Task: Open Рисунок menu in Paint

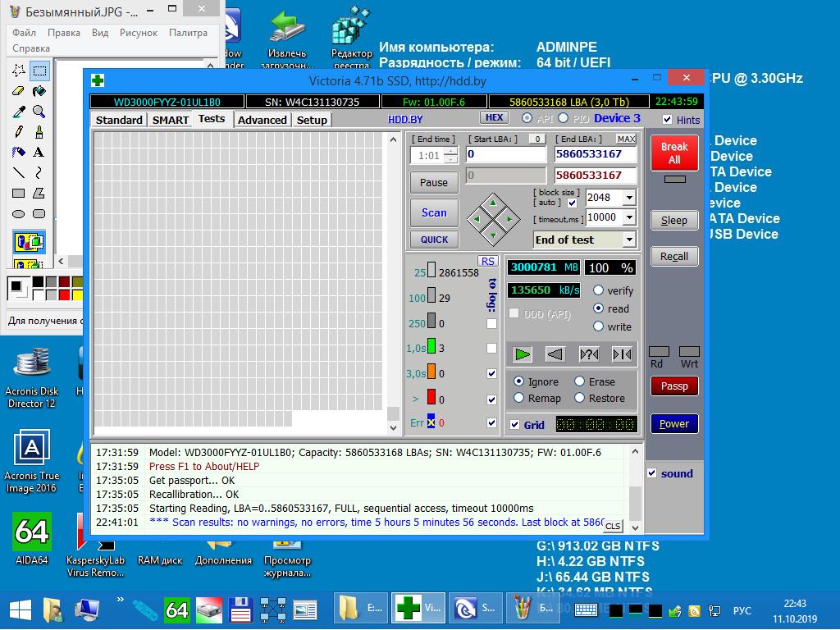Action: pos(138,33)
